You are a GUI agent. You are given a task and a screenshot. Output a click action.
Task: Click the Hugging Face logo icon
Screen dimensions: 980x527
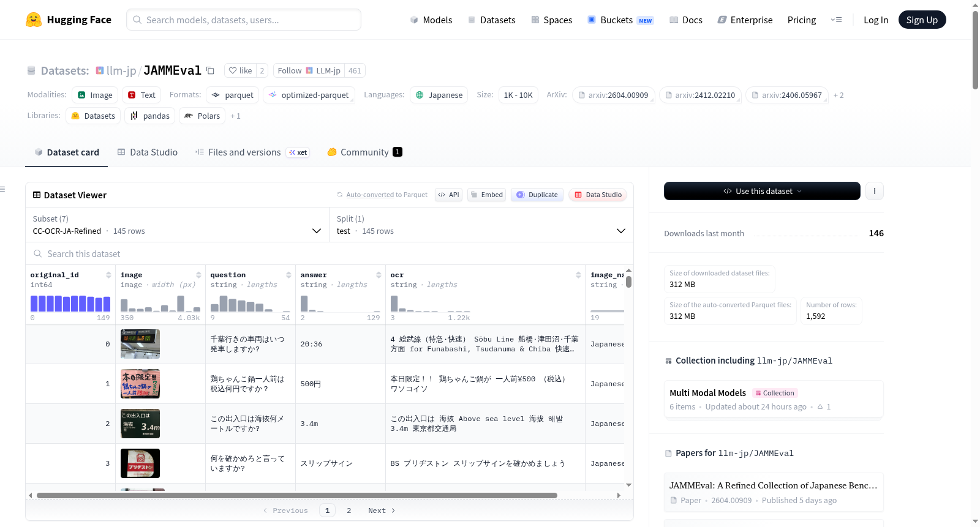click(x=34, y=20)
